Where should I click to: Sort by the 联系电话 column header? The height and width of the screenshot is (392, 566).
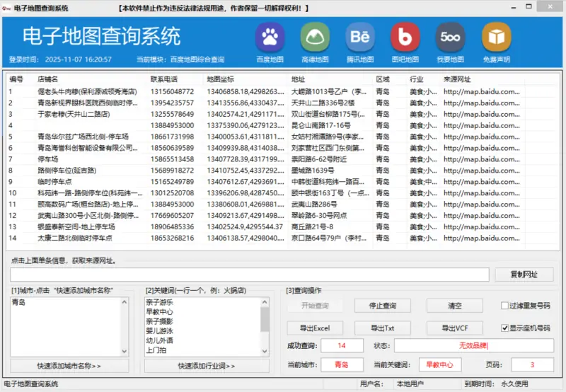tap(164, 79)
